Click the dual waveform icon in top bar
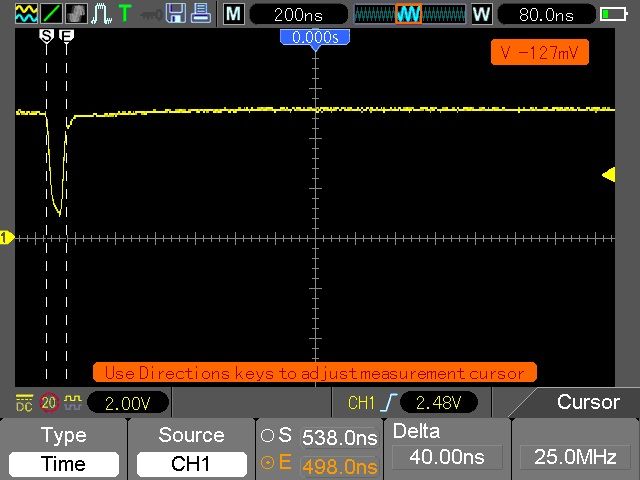This screenshot has height=480, width=640. 27,13
